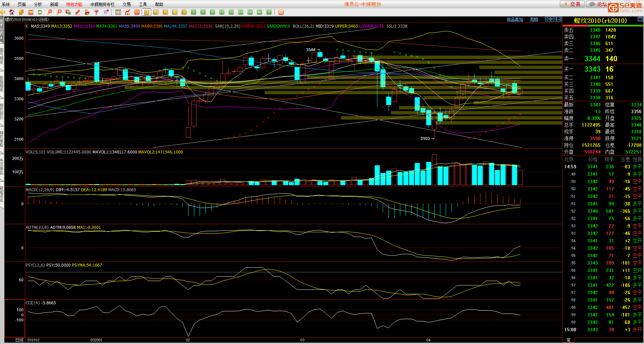The width and height of the screenshot is (644, 344).
Task: Click the '新' news icon in toolbar
Action: [x=106, y=12]
